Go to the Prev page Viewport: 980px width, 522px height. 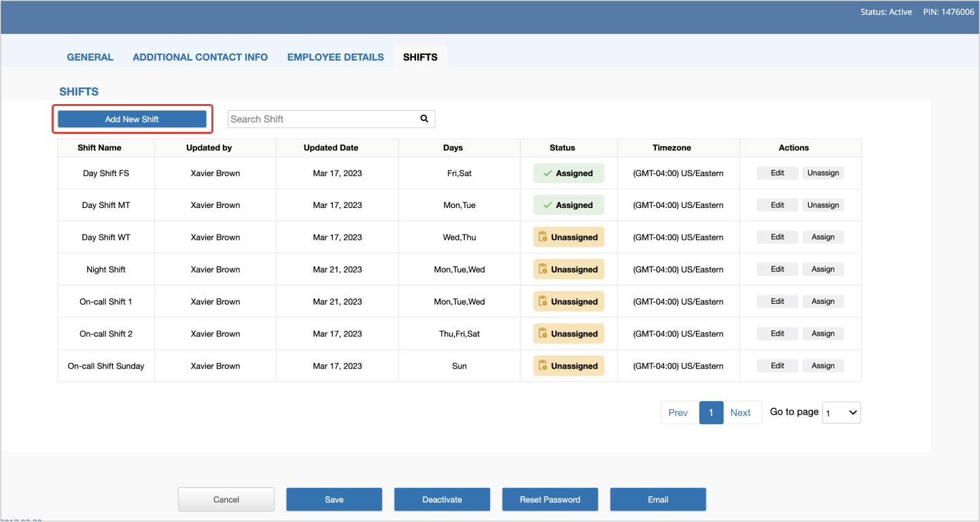678,413
